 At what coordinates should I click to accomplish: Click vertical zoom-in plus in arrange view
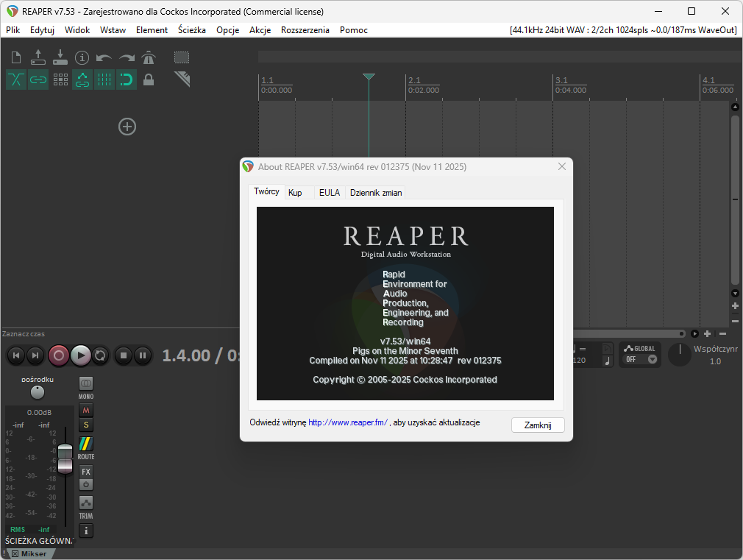pos(735,306)
